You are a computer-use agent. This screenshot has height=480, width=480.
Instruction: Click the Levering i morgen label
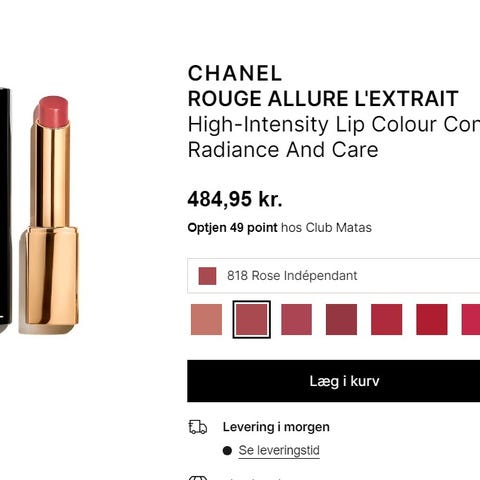[x=276, y=427]
